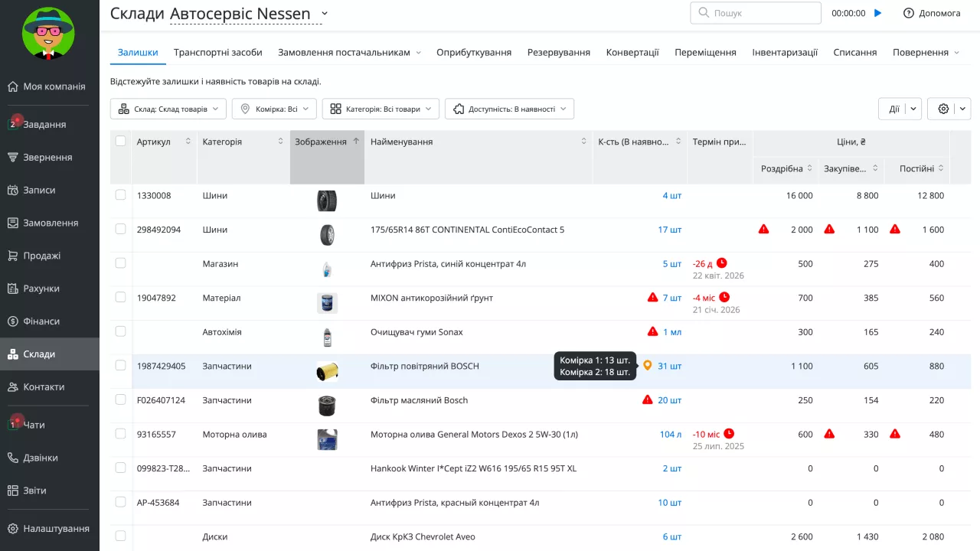This screenshot has width=980, height=551.
Task: Click the settings gear icon above the table
Action: [x=943, y=109]
